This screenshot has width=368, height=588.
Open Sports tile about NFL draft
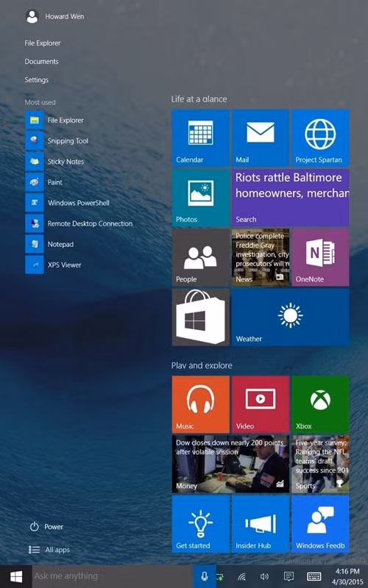(x=320, y=465)
